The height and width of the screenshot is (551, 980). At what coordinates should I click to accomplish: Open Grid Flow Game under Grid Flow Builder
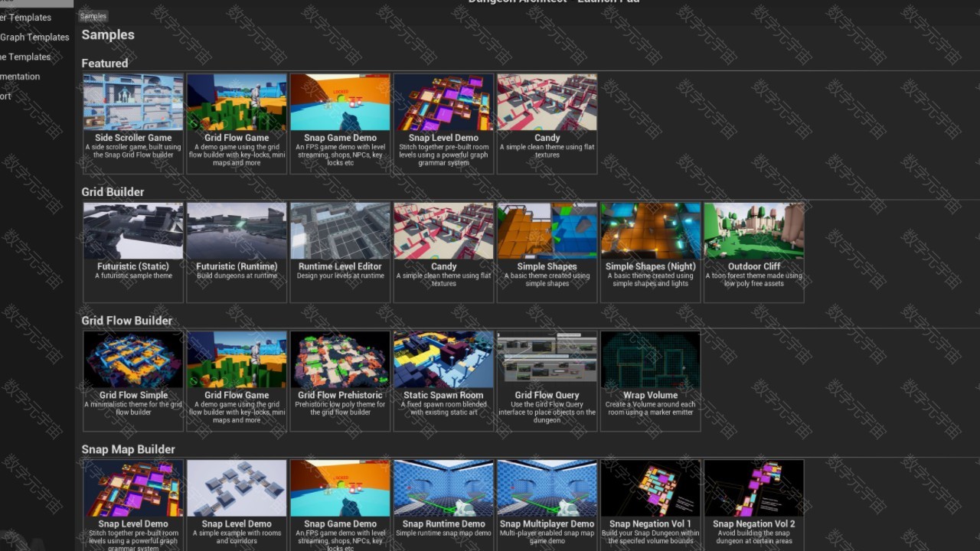(237, 380)
